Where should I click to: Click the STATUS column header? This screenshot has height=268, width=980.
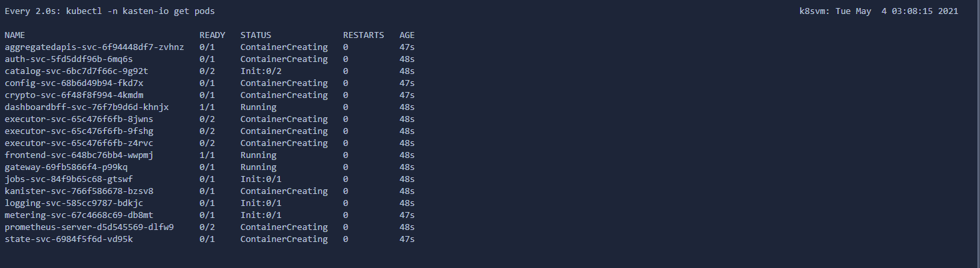click(x=256, y=35)
